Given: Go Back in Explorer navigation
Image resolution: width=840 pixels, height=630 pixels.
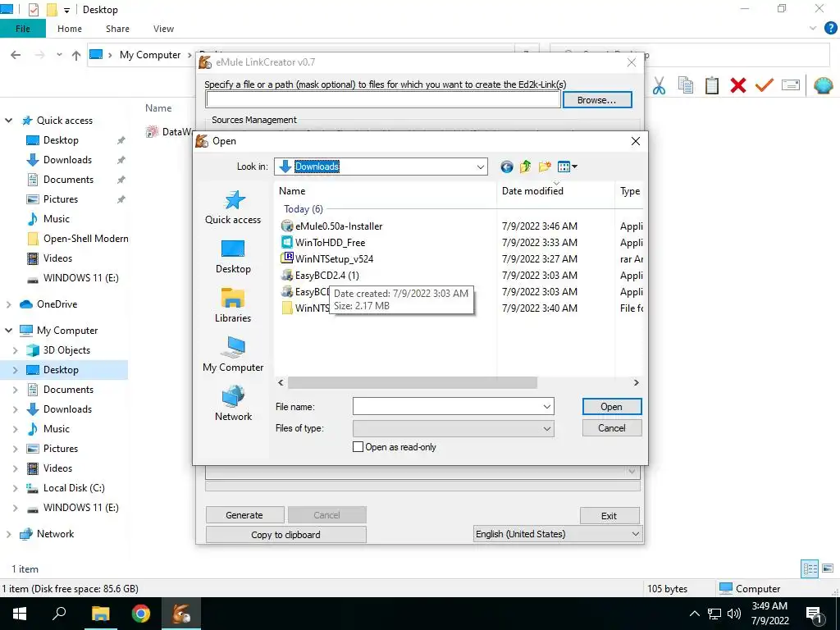Looking at the screenshot, I should [16, 55].
